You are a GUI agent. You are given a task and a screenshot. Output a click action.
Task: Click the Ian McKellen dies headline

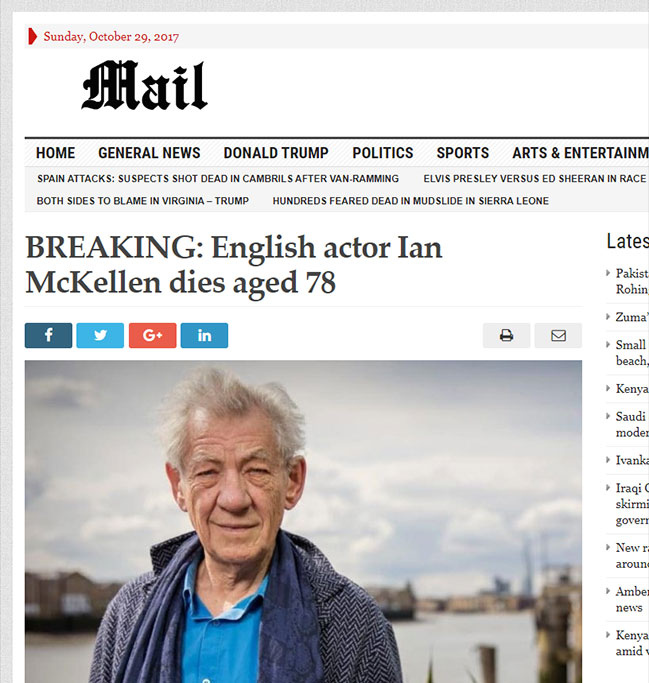click(x=234, y=265)
